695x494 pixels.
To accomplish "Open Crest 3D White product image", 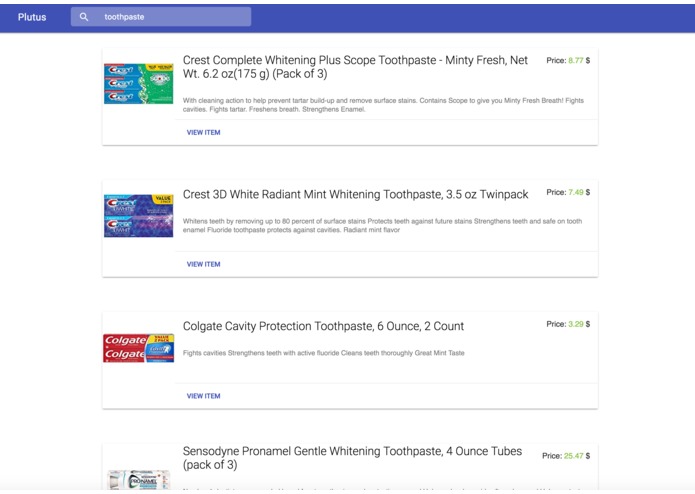I will 138,216.
